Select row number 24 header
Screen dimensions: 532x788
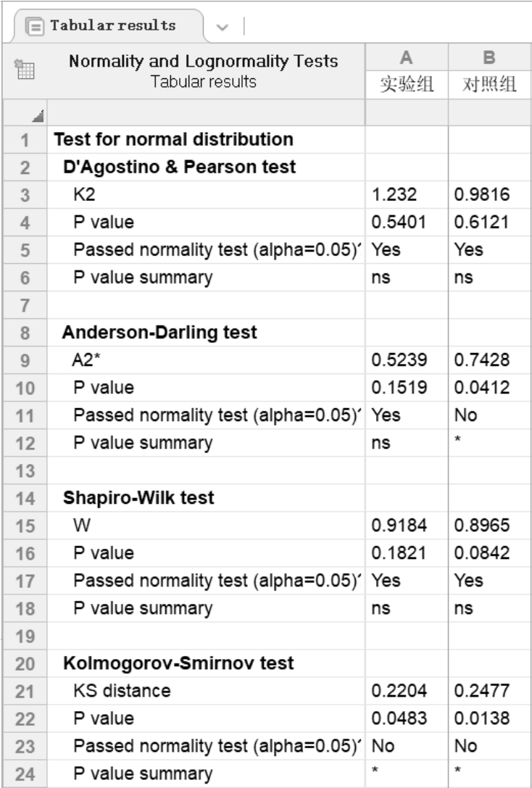click(x=24, y=773)
